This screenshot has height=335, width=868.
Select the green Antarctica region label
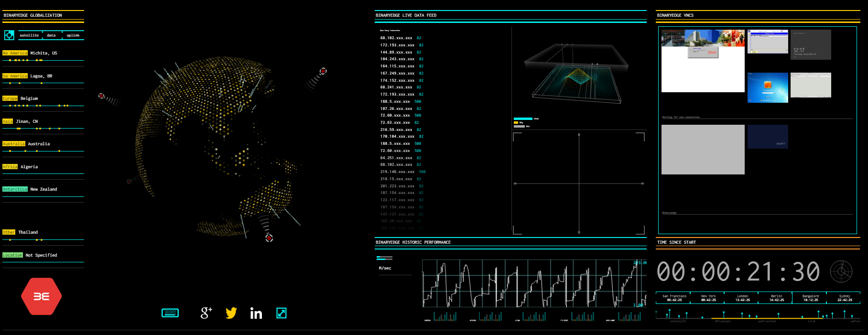pyautogui.click(x=15, y=189)
